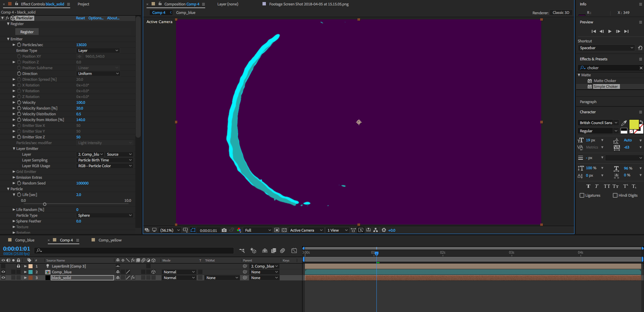Toggle Velocity stopwatch in Particular
This screenshot has width=644, height=312.
pos(19,102)
